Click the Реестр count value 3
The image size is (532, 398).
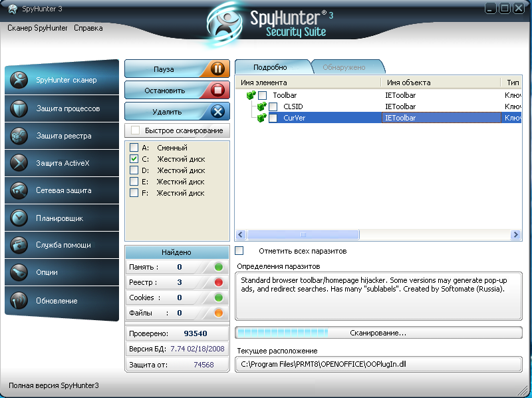(180, 282)
